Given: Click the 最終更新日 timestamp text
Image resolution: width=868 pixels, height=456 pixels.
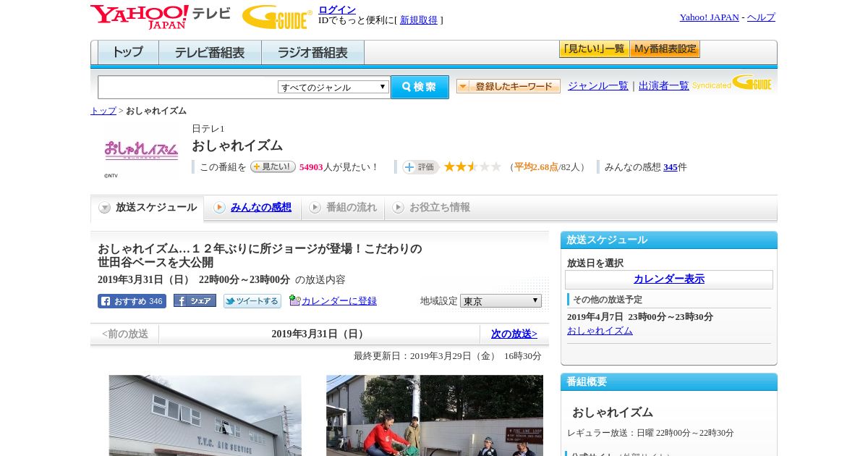Looking at the screenshot, I should 448,356.
